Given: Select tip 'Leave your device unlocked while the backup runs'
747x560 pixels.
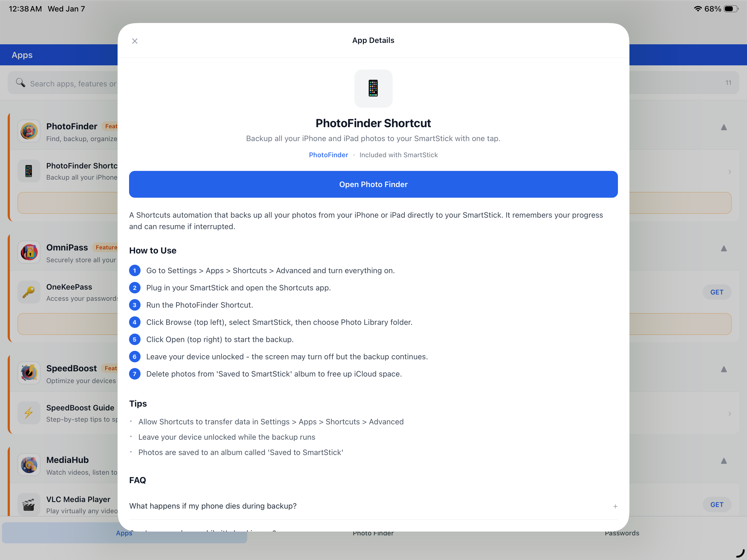Looking at the screenshot, I should click(227, 437).
